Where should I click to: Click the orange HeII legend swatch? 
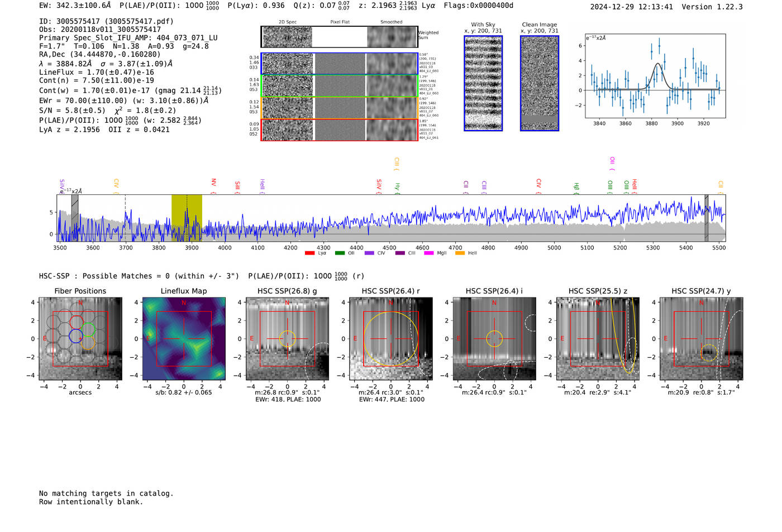tap(460, 253)
